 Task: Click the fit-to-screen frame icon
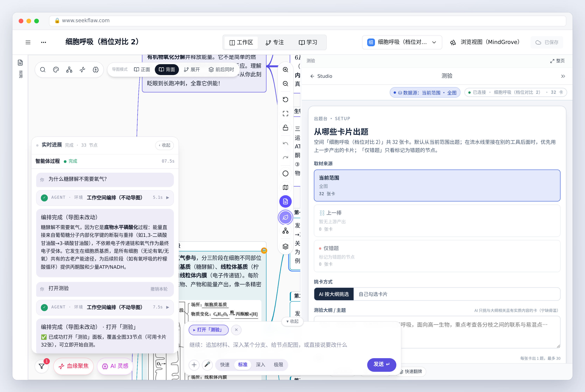pyautogui.click(x=285, y=114)
